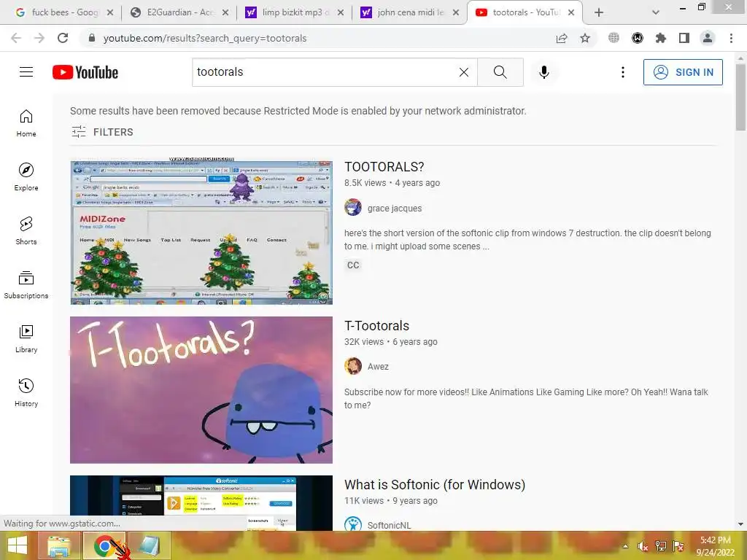
Task: Click the YouTube logo
Action: 85,72
